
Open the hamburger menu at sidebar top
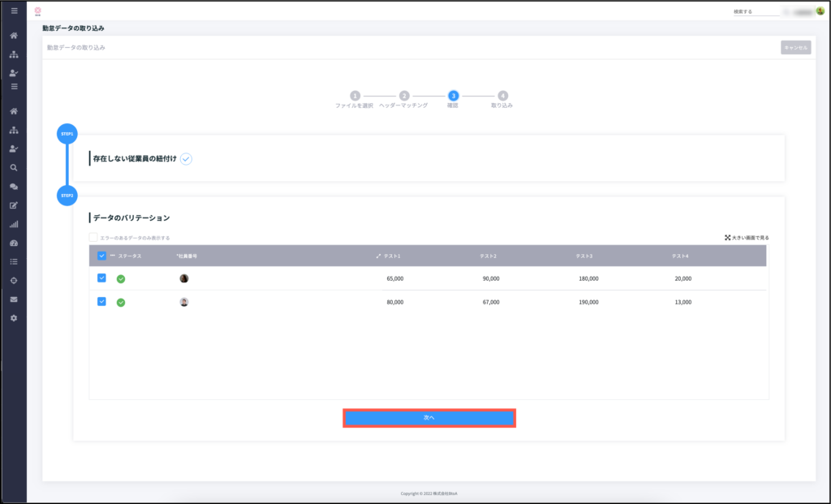(14, 11)
